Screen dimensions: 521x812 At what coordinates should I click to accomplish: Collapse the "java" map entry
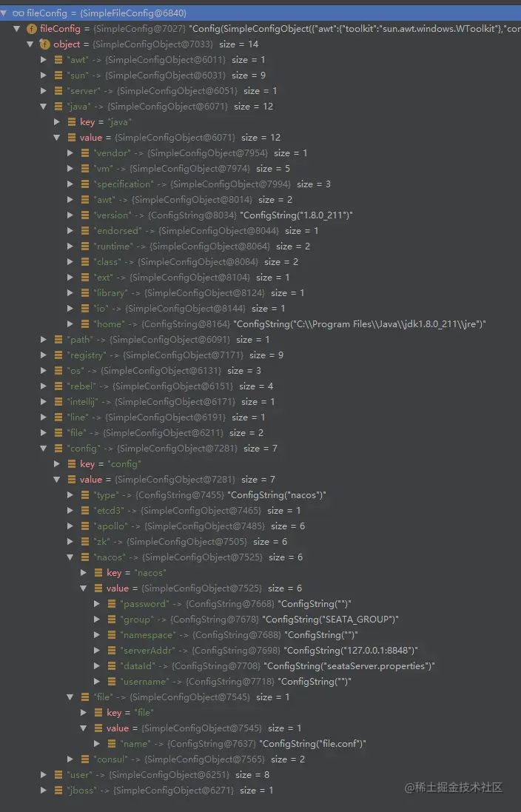coord(44,106)
